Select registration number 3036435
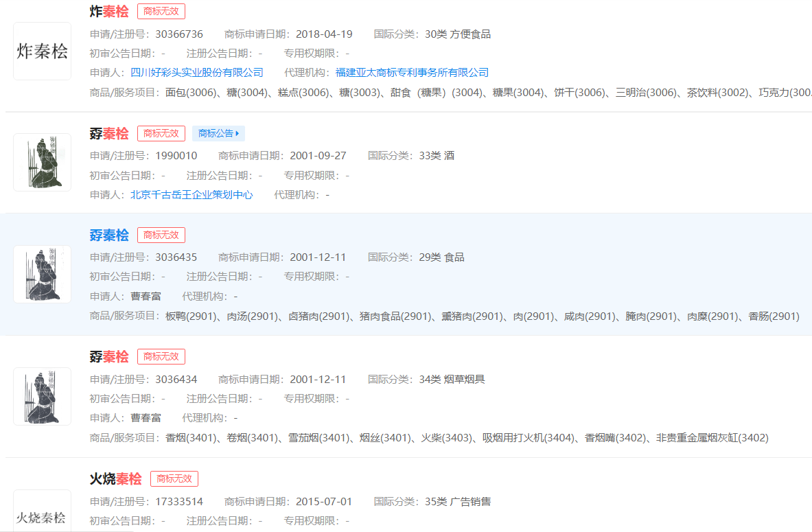 coord(176,257)
